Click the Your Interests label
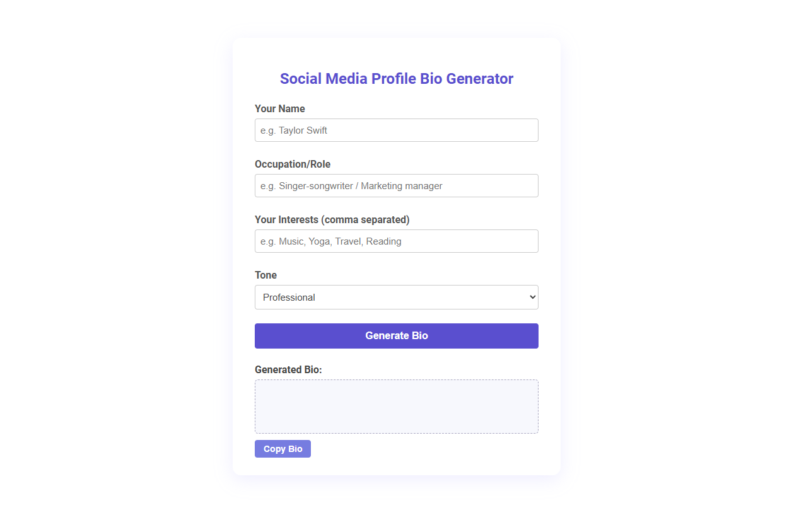 332,219
